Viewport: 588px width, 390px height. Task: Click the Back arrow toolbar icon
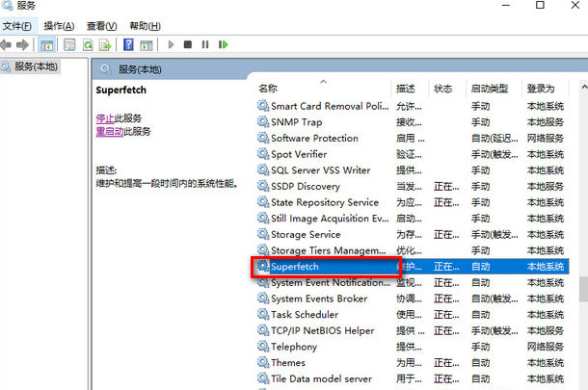(6, 45)
